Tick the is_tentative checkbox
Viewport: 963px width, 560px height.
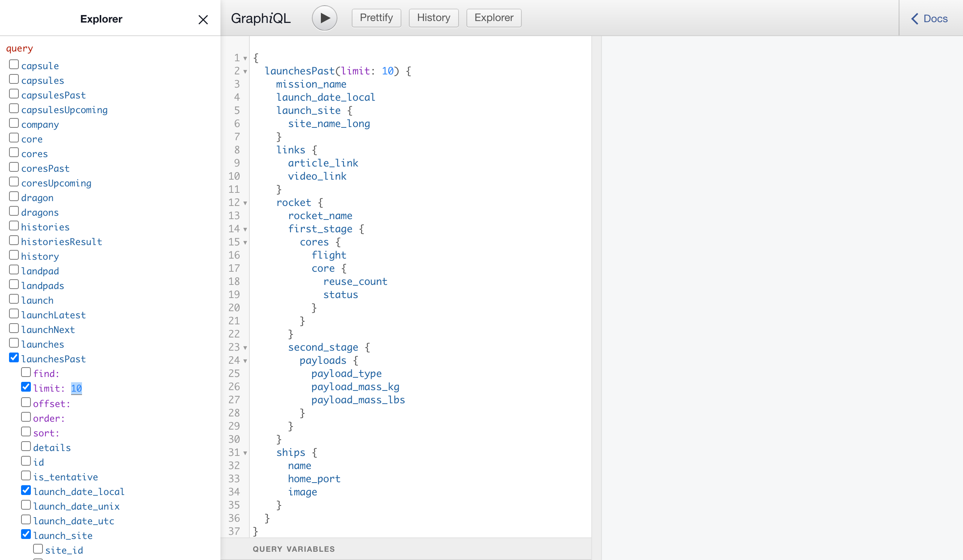tap(26, 476)
